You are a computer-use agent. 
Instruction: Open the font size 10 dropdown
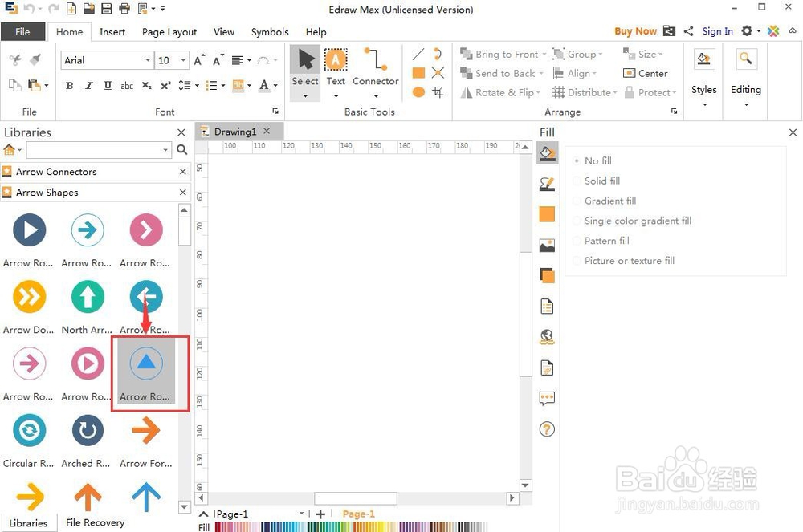point(183,60)
